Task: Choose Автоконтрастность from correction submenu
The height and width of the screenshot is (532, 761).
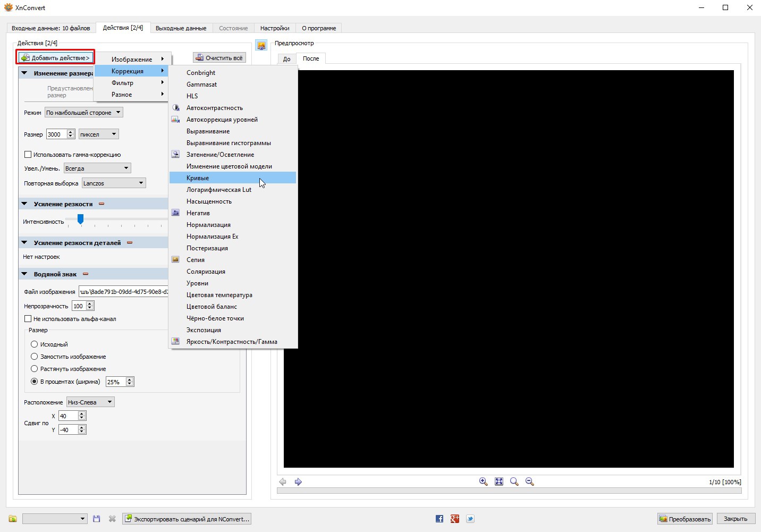Action: 233,108
